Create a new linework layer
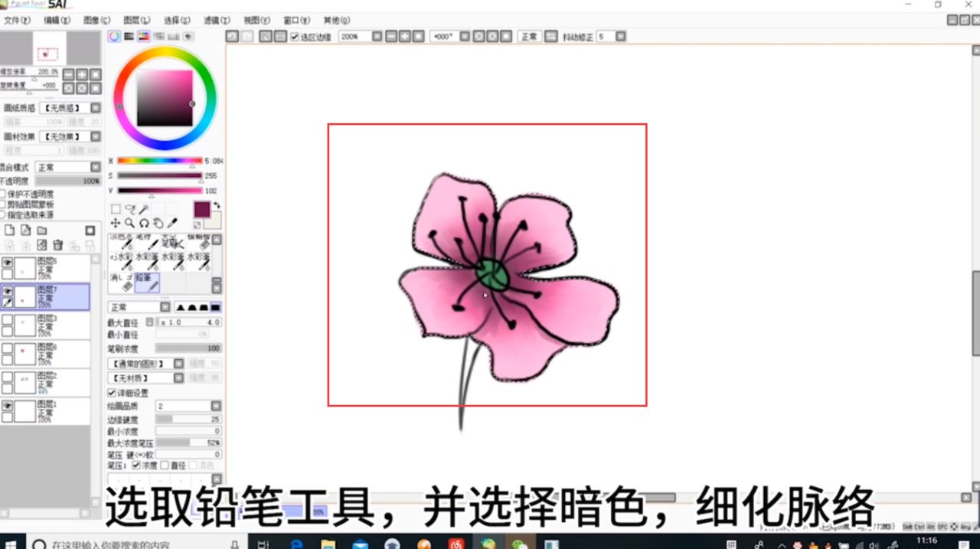The height and width of the screenshot is (549, 980). [x=26, y=230]
